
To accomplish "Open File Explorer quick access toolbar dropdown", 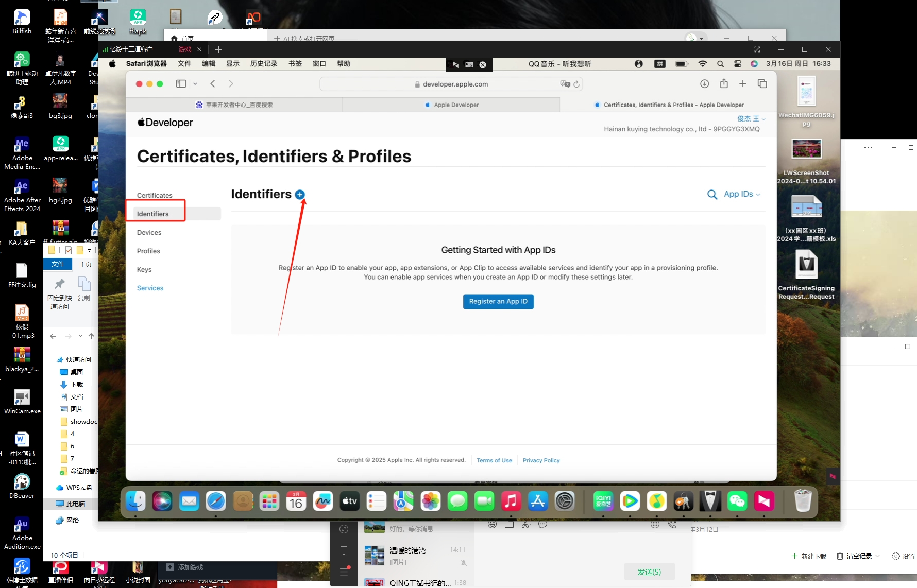I will pyautogui.click(x=89, y=250).
